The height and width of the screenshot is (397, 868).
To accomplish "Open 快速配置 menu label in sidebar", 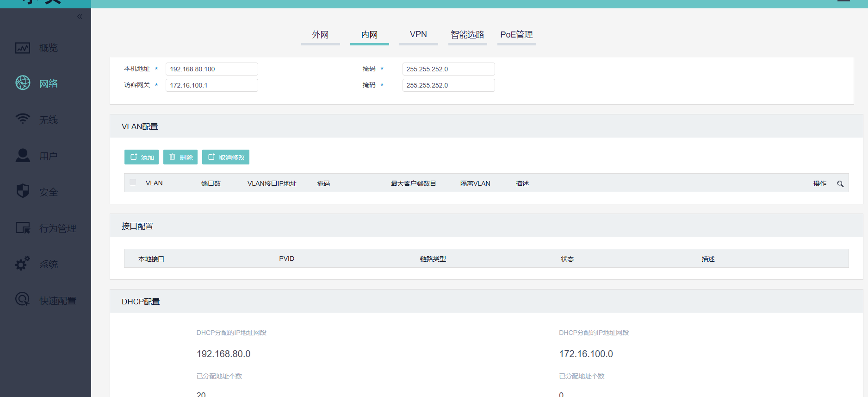I will coord(58,301).
